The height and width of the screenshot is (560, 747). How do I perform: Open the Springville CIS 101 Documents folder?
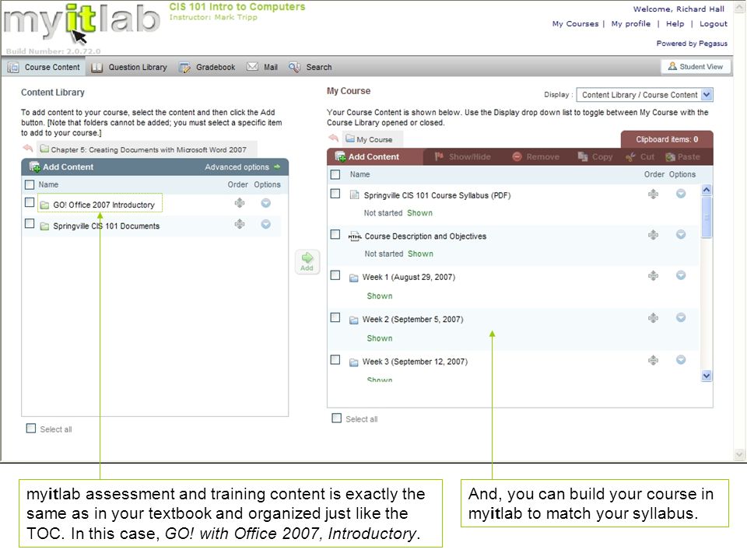(107, 226)
